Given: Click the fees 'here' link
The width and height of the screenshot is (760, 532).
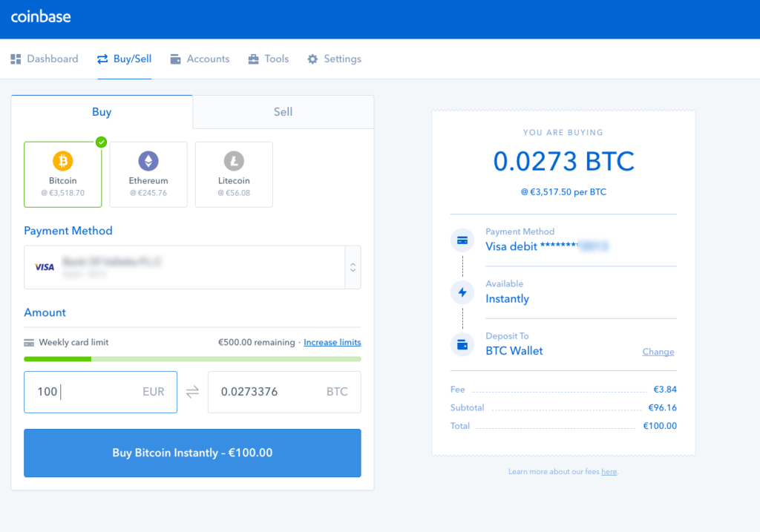Looking at the screenshot, I should (609, 472).
